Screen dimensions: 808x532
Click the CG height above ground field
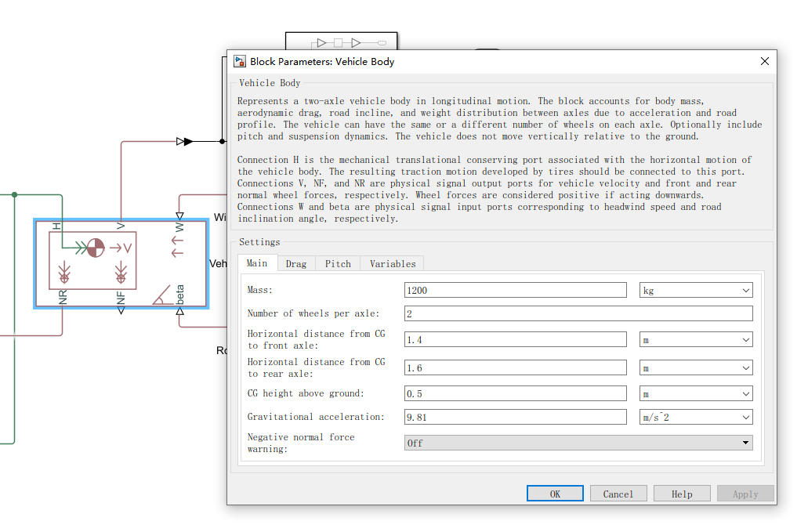516,393
